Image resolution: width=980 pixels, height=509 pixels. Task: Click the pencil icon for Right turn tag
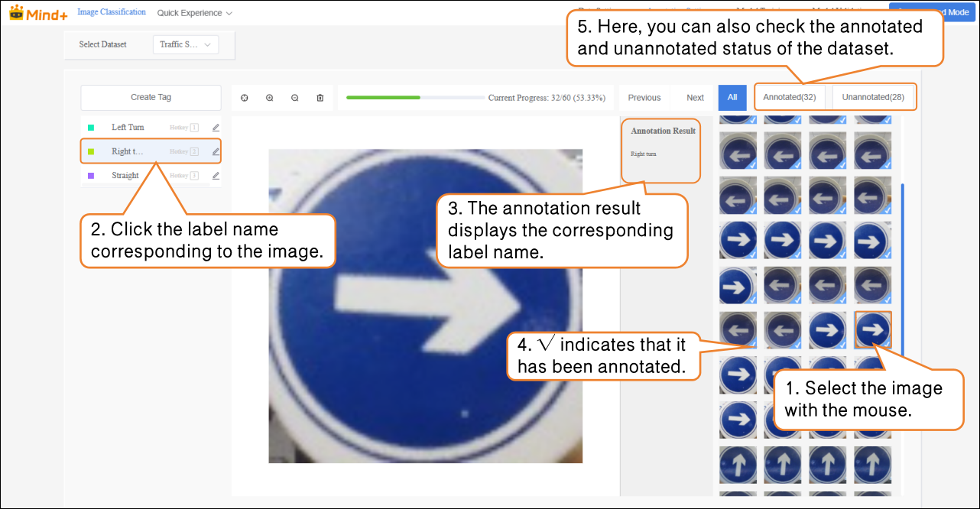(216, 151)
